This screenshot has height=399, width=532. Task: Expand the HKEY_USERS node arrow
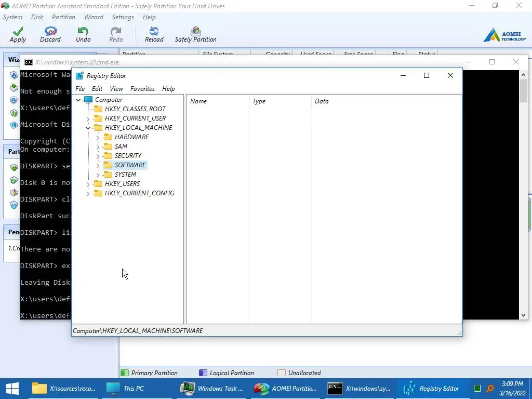88,184
